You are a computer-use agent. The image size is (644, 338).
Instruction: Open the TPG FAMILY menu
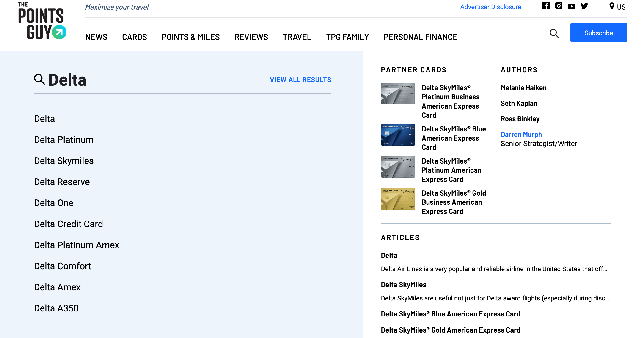click(x=347, y=37)
